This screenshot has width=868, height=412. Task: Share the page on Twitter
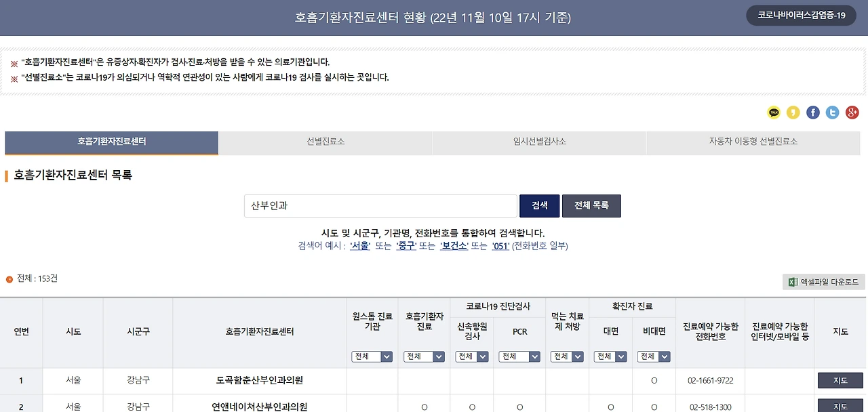(x=833, y=112)
